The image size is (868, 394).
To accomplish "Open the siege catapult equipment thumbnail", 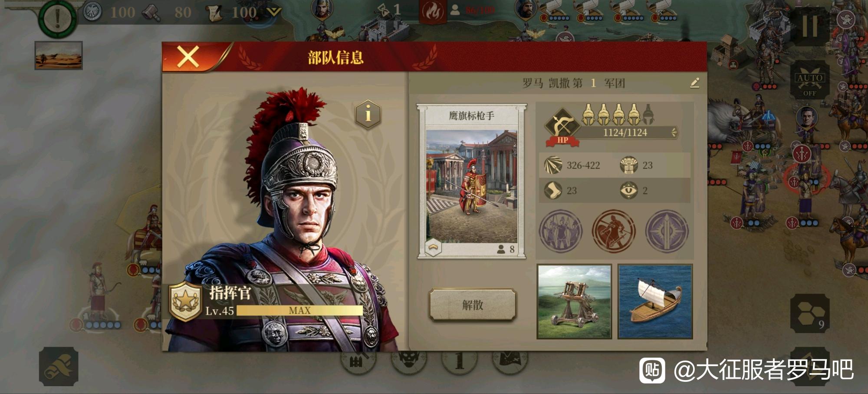I will [574, 301].
